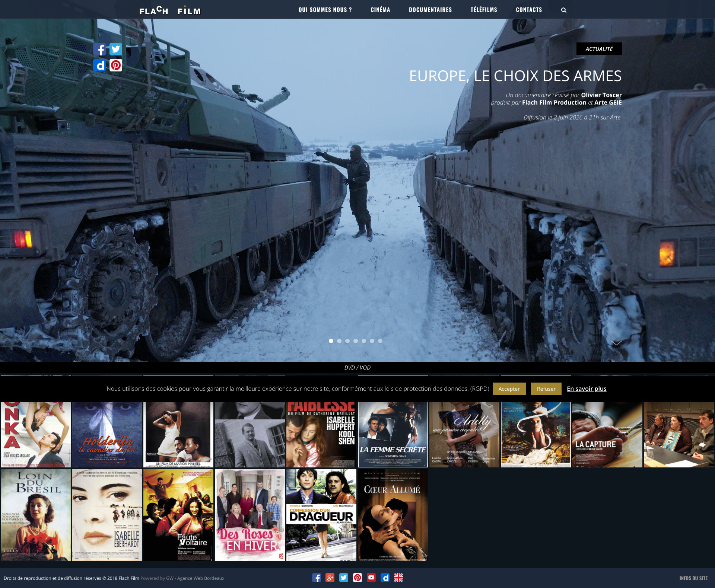Image resolution: width=715 pixels, height=588 pixels.
Task: Open the search magnifier icon
Action: 564,10
